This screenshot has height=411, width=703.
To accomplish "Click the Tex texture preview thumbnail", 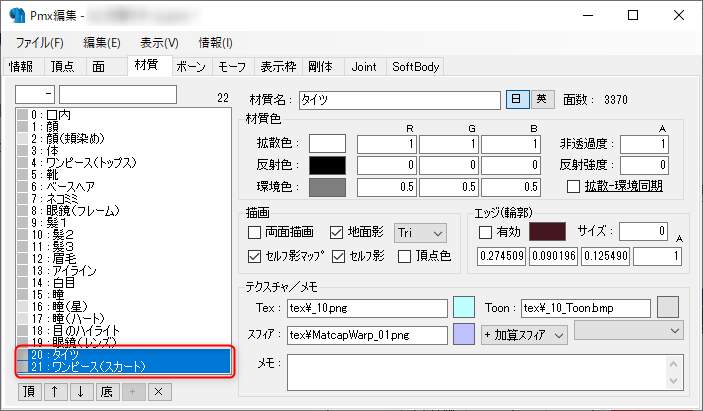I will pyautogui.click(x=464, y=307).
